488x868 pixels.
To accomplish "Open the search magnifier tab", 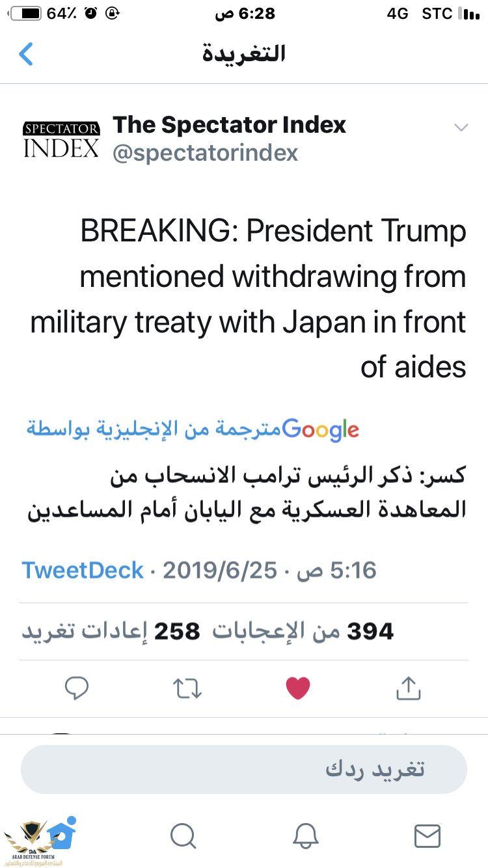I will click(x=183, y=835).
